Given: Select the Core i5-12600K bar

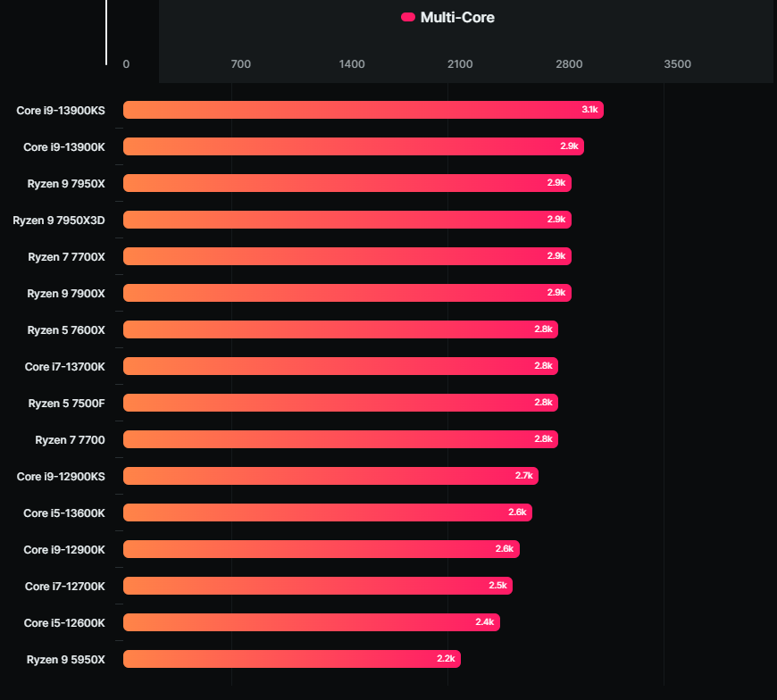Looking at the screenshot, I should point(311,622).
